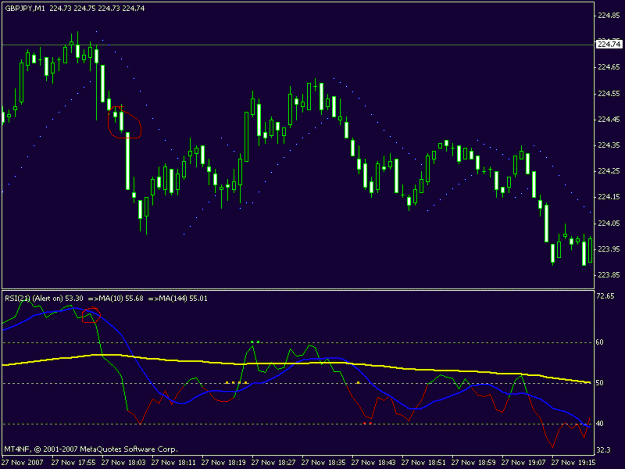The width and height of the screenshot is (625, 469).
Task: Click the 27 Nov 18:27 time label
Action: click(x=273, y=463)
